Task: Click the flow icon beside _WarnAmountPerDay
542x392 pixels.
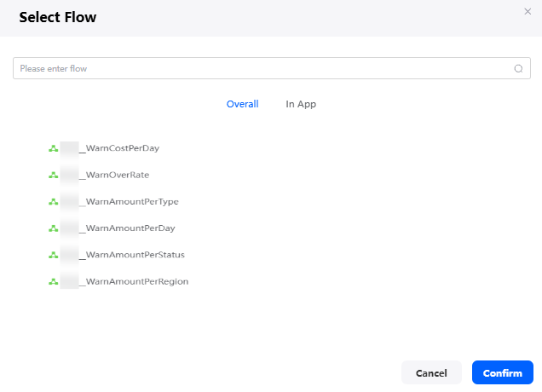Action: 53,228
